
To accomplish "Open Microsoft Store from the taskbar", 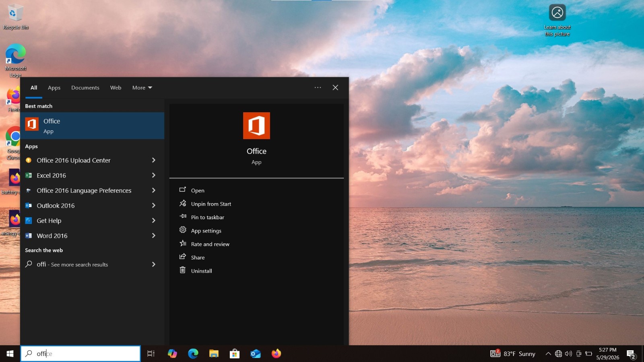I will (x=235, y=354).
